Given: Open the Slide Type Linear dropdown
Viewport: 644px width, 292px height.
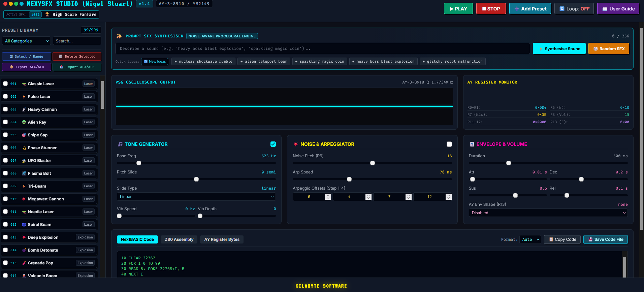Looking at the screenshot, I should click(196, 197).
